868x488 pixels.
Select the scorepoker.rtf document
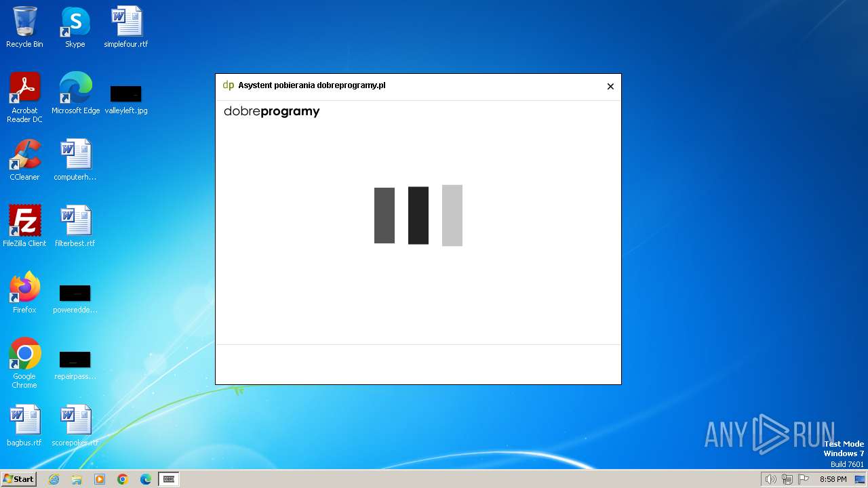click(75, 426)
